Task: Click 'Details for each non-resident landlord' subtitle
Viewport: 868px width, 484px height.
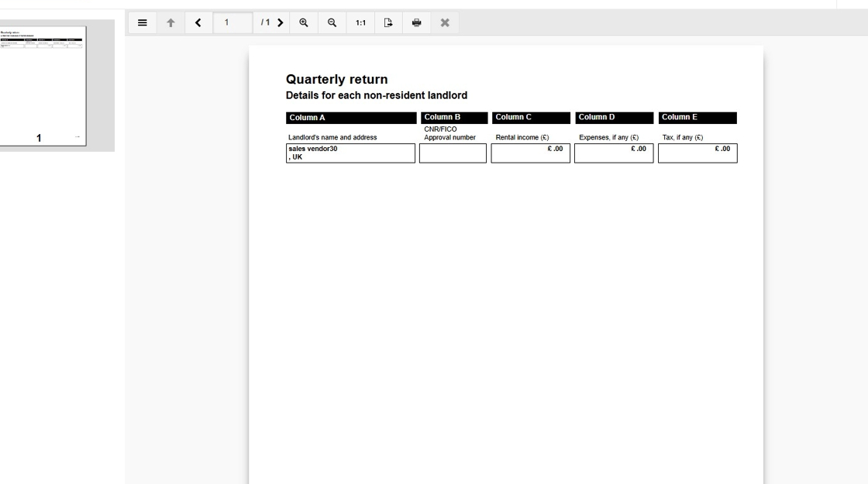Action: point(377,95)
